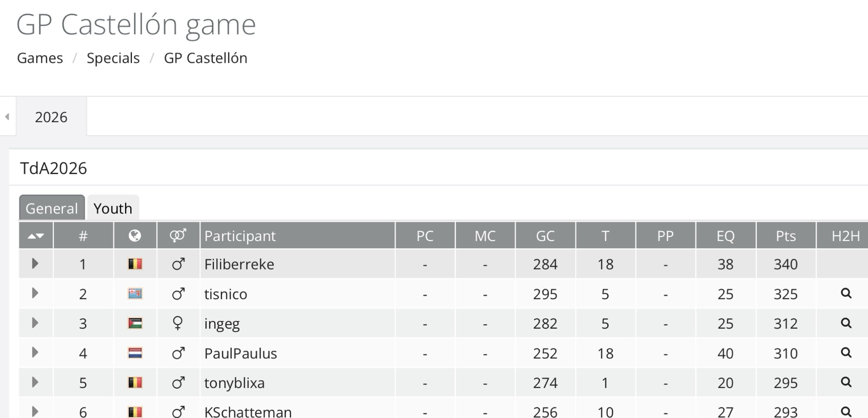Toggle sort arrows in table header
868x418 pixels.
[x=36, y=236]
